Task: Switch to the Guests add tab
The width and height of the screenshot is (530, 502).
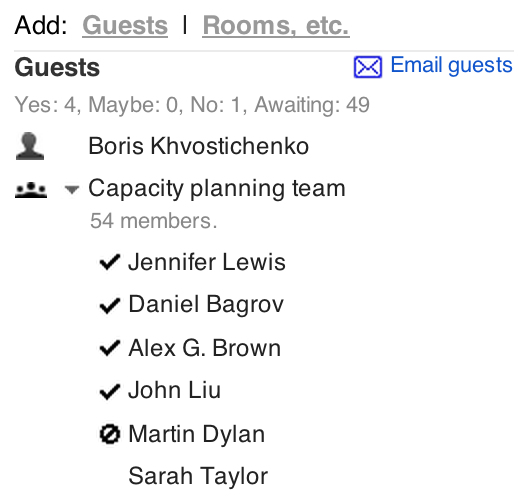Action: (125, 26)
